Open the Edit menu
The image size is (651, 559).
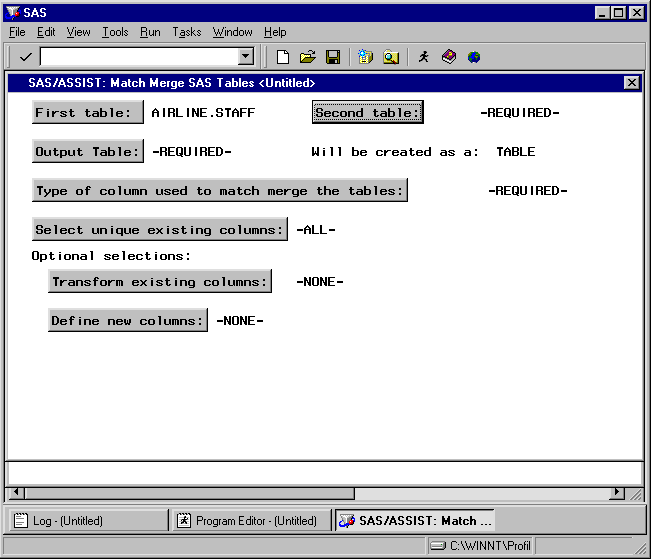coord(46,32)
